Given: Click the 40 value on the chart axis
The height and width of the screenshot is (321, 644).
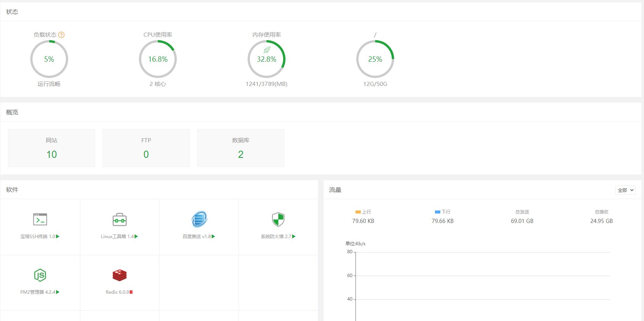Looking at the screenshot, I should tap(350, 299).
